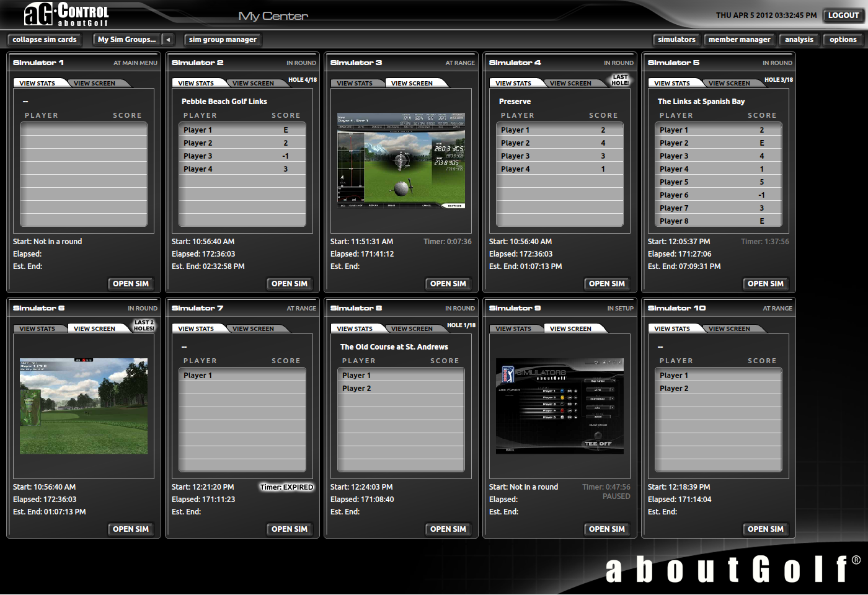Click the AT MAIN MENU status on Simulator 1
Screen dimensions: 868x595
point(135,63)
